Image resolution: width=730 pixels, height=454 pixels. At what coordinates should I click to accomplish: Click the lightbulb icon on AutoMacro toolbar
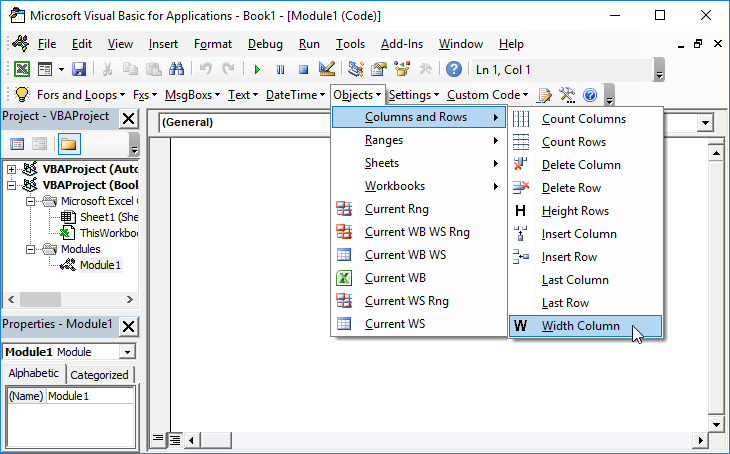[21, 95]
